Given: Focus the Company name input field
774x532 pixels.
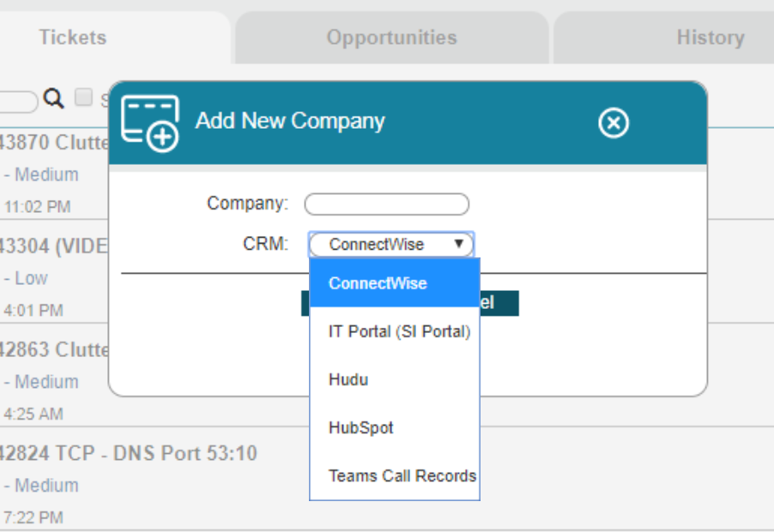Looking at the screenshot, I should (386, 204).
